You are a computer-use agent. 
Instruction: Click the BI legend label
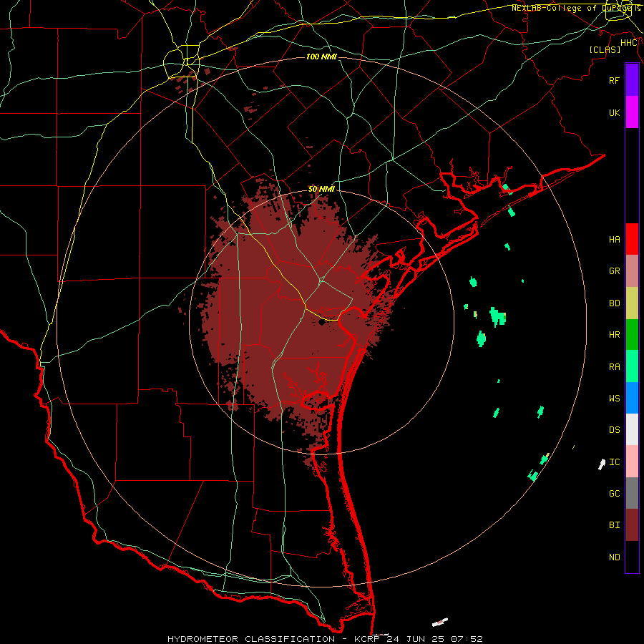coord(614,525)
